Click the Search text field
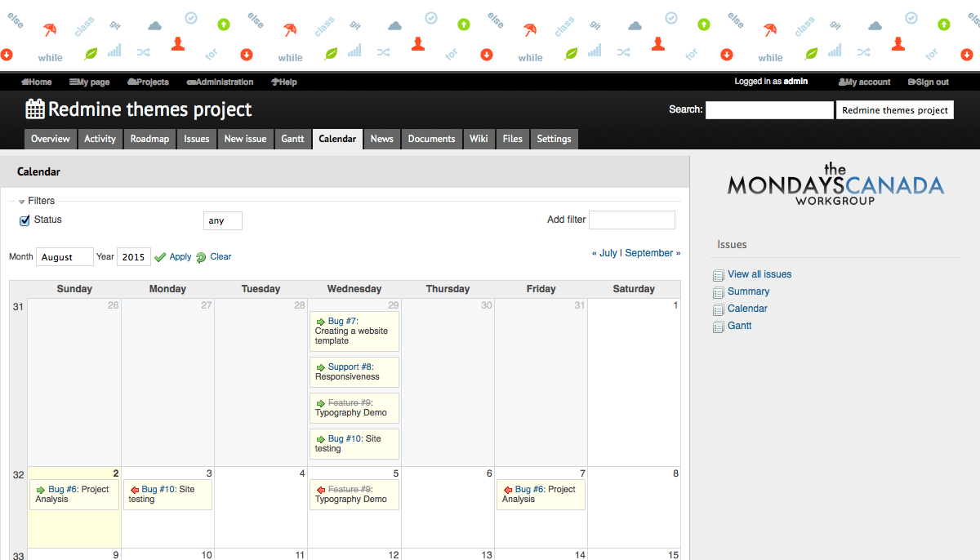Screen dimensions: 980x560 pyautogui.click(x=769, y=110)
